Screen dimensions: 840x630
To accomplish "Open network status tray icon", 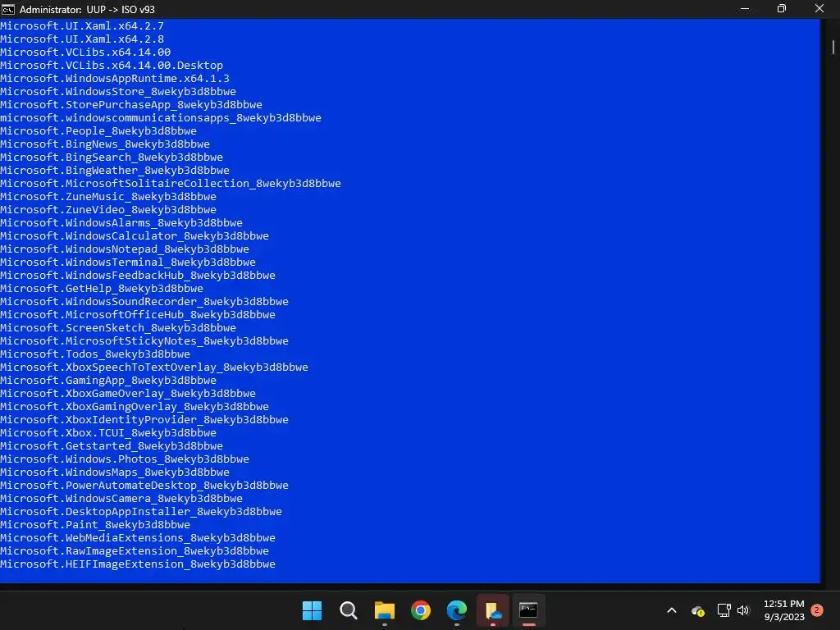I will 724,610.
